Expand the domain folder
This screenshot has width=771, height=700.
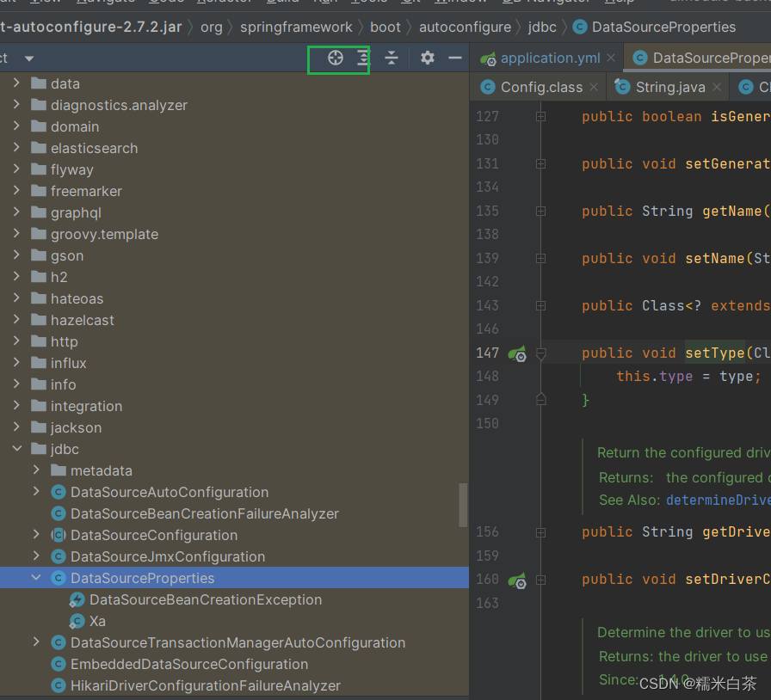pyautogui.click(x=16, y=126)
